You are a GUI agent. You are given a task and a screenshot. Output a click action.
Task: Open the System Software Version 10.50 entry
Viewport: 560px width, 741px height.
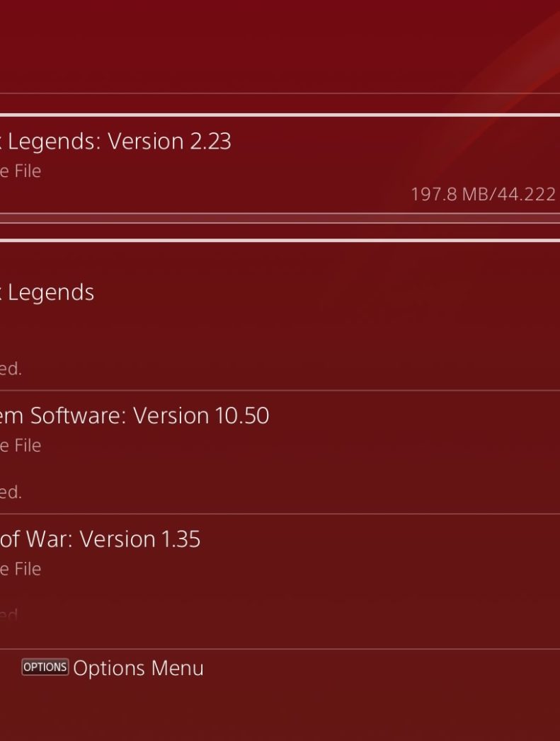(x=135, y=416)
